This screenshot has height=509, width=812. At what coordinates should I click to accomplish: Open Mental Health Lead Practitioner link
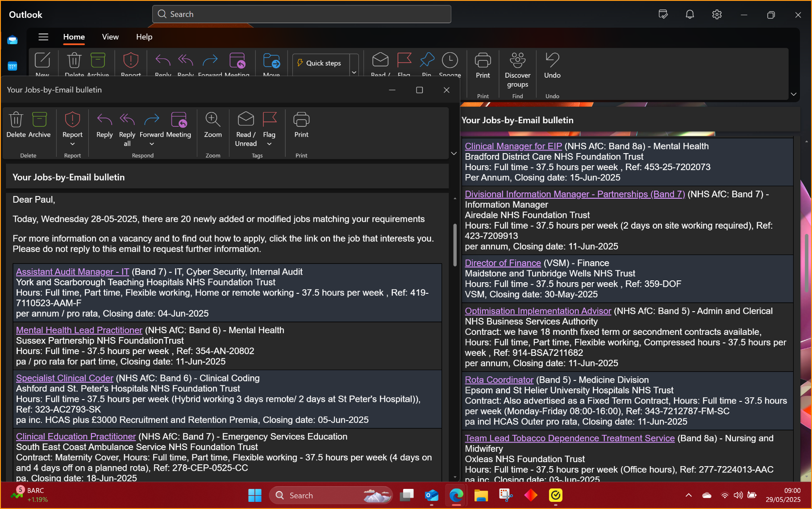coord(79,330)
